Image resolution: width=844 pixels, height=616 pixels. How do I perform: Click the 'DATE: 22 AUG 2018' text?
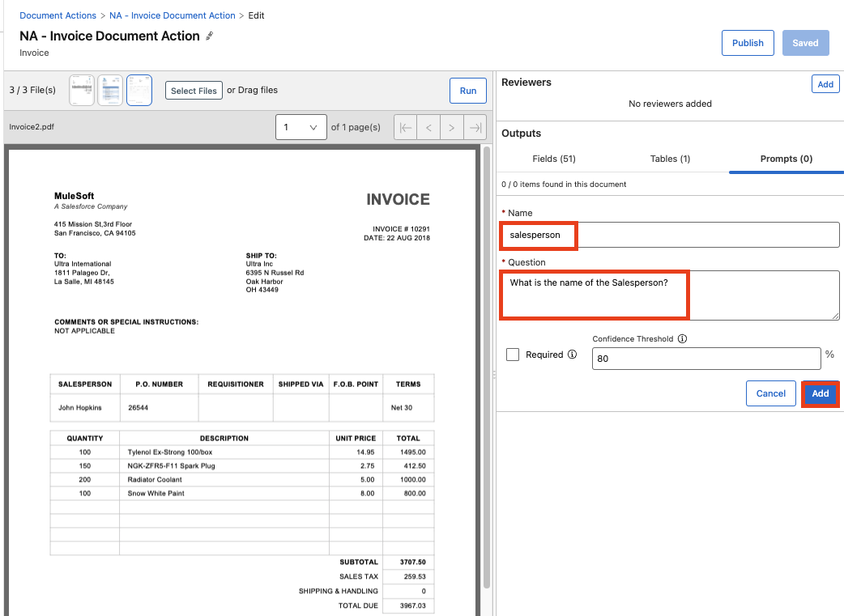(397, 238)
